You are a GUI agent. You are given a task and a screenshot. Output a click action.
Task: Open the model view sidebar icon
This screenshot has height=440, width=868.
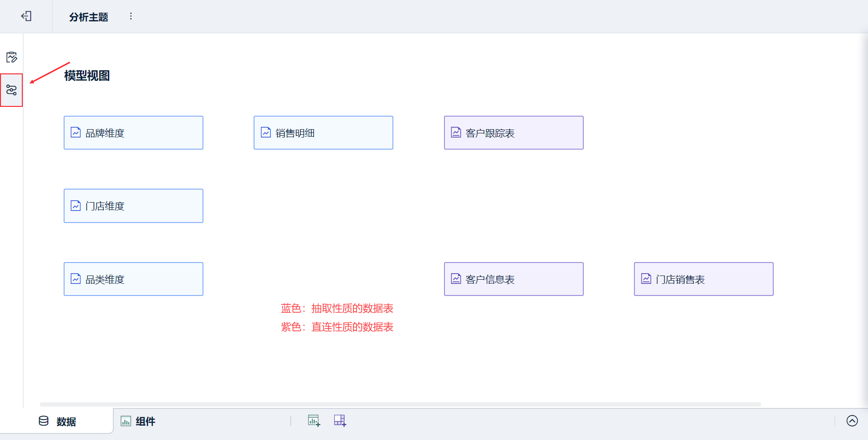pos(12,90)
